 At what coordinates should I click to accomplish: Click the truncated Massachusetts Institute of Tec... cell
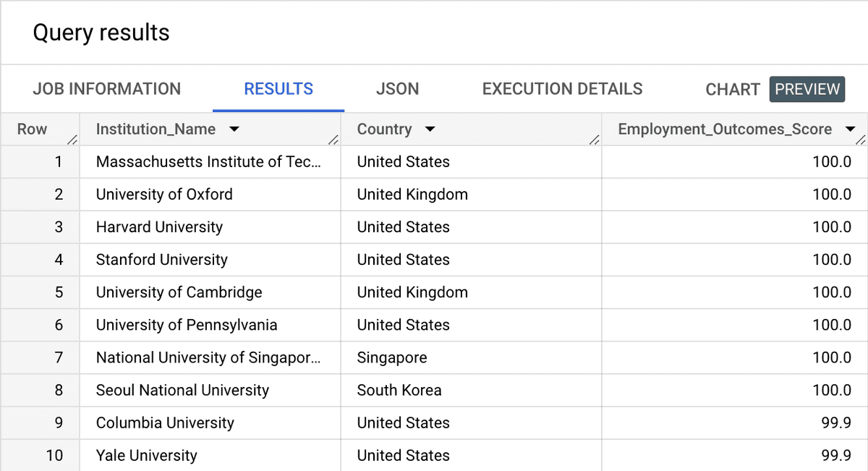(x=208, y=162)
